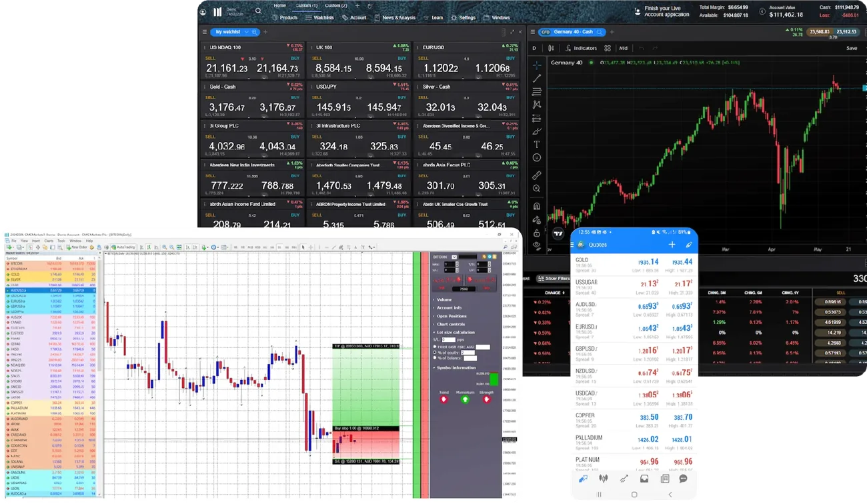
Task: Toggle AutoTrading in MetaTrader toolbar
Action: (x=123, y=247)
